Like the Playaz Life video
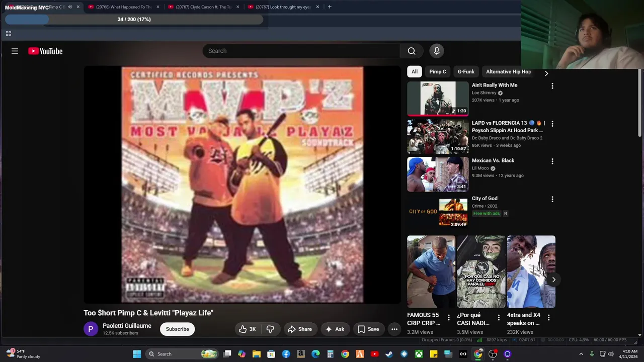644x362 pixels. pyautogui.click(x=248, y=329)
